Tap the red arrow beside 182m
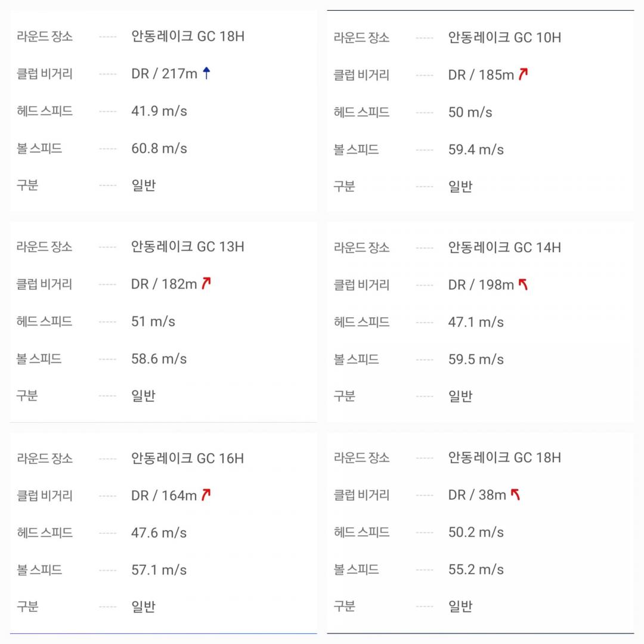The width and height of the screenshot is (644, 644). pyautogui.click(x=206, y=284)
